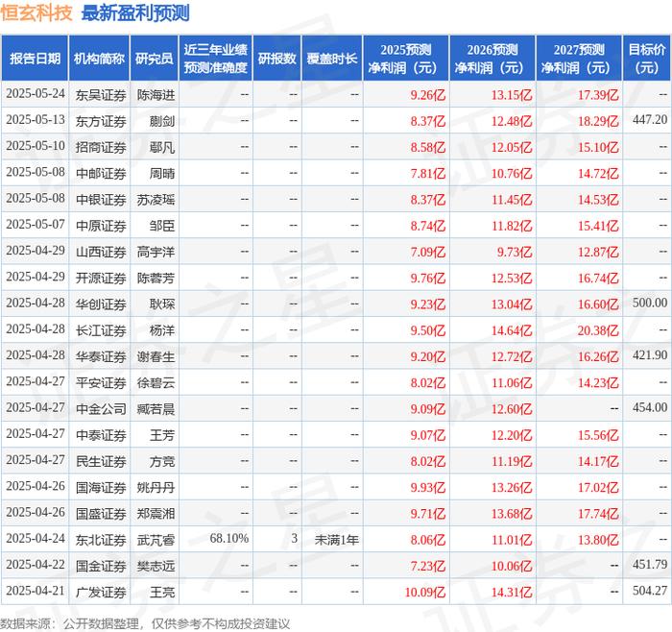The width and height of the screenshot is (672, 632).
Task: Click the 2026 value 13.15亿
Action: [x=512, y=95]
